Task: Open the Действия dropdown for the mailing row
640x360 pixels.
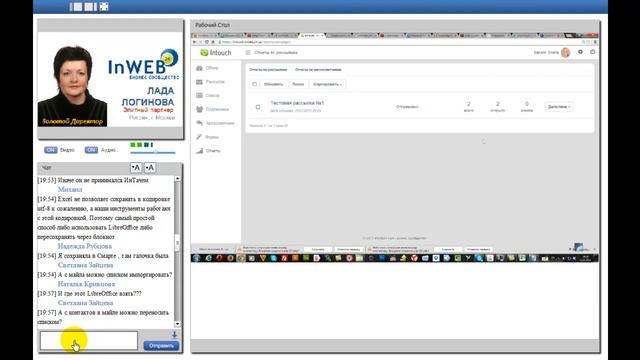Action: point(559,107)
